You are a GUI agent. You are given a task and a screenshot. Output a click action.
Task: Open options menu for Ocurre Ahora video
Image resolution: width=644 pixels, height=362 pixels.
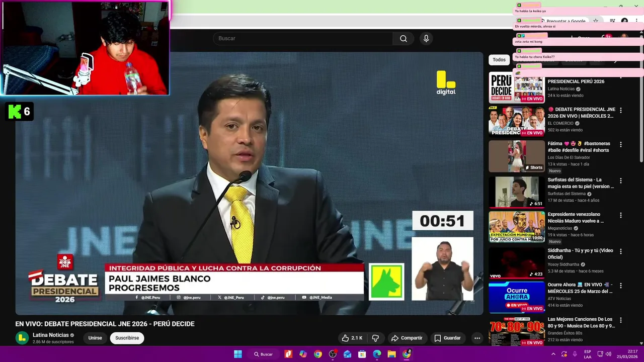(620, 286)
